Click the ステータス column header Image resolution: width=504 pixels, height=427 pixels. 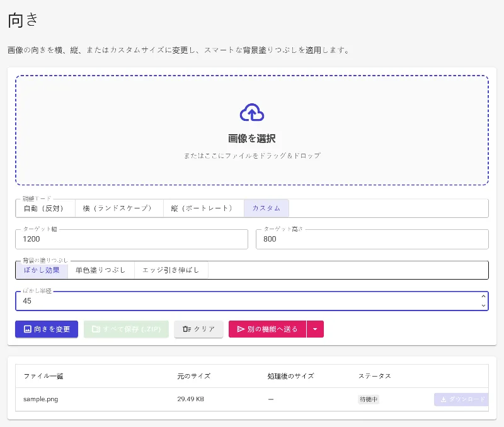click(x=374, y=376)
